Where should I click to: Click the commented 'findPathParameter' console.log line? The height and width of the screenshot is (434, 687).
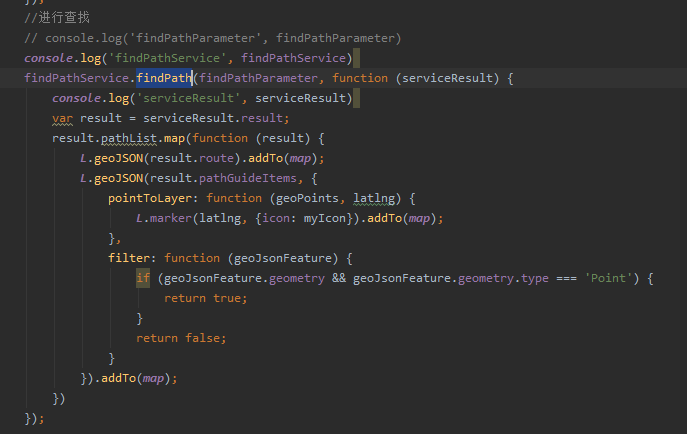point(212,38)
